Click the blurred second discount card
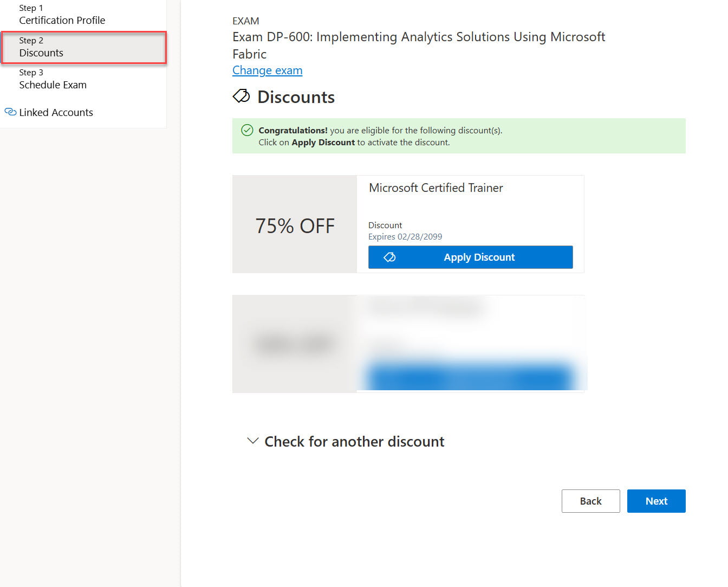Viewport: 728px width, 587px height. pyautogui.click(x=408, y=343)
